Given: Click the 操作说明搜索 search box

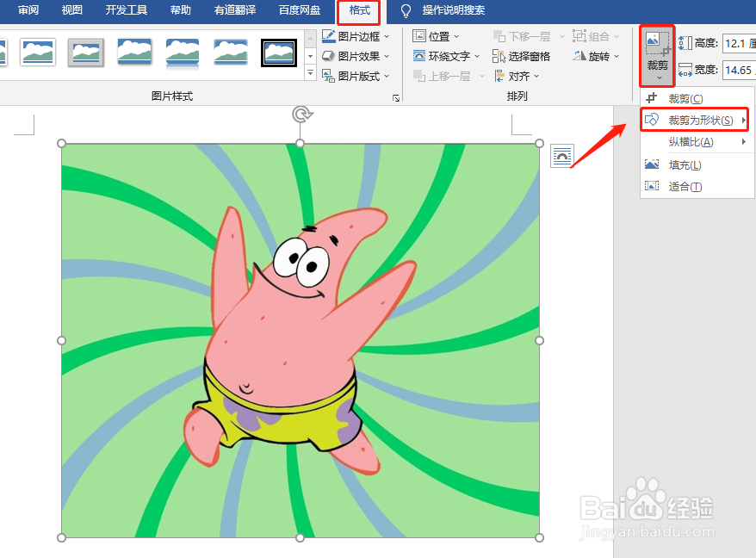Looking at the screenshot, I should coord(453,10).
